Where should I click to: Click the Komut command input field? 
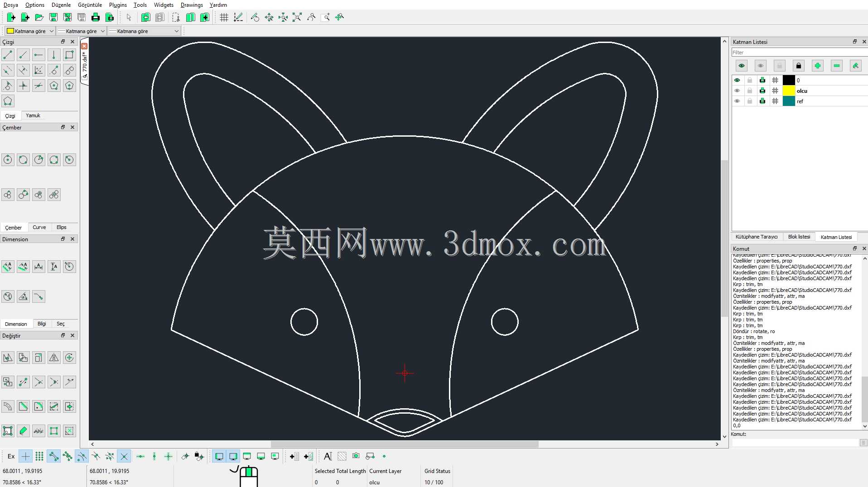795,442
